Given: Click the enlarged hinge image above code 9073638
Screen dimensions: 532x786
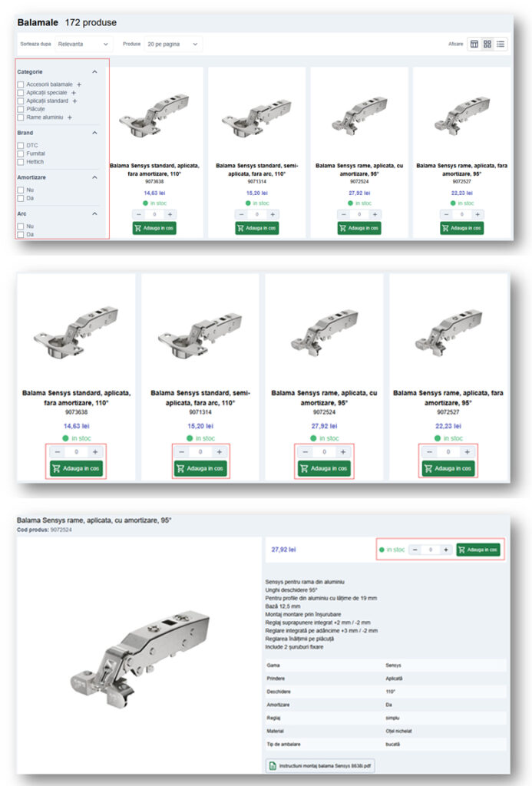Looking at the screenshot, I should tap(76, 332).
